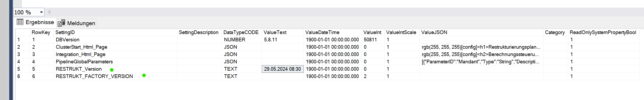This screenshot has width=644, height=100.
Task: Click JSON type cell of ClusterStart_Html_Page row
Action: (x=242, y=47)
